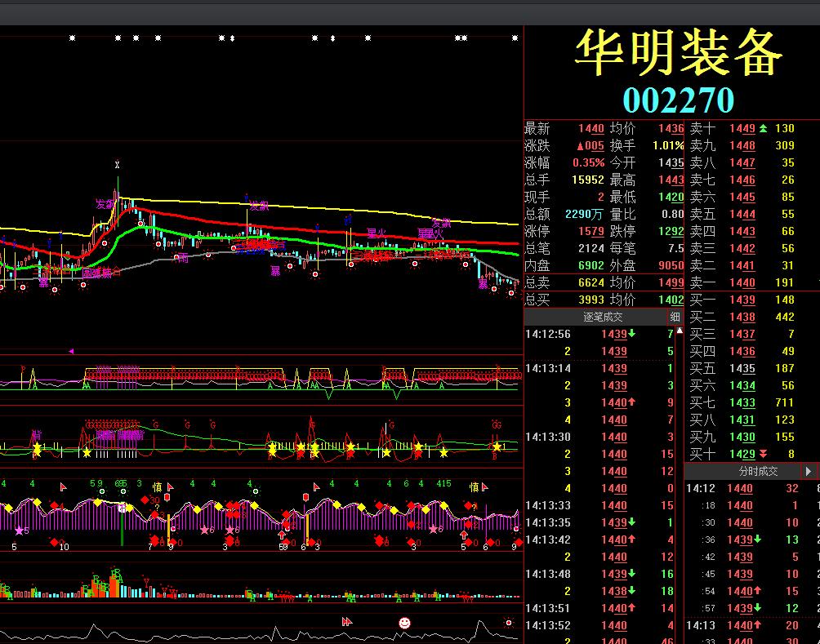820x644 pixels.
Task: Click the stock name 华明装备
Action: pos(679,53)
